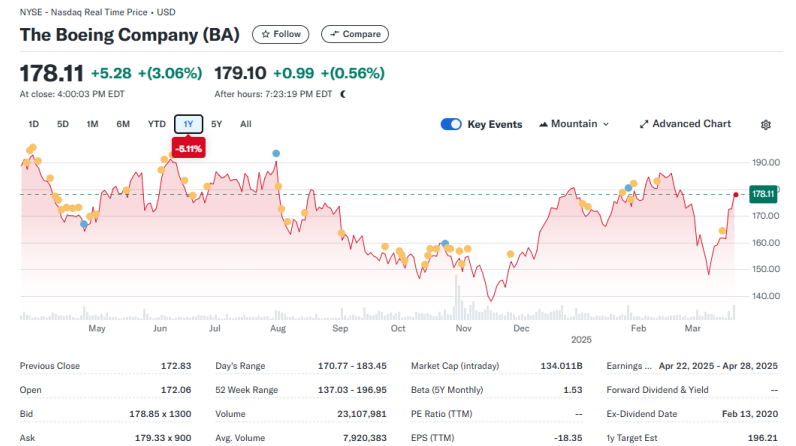
Task: Click the EPS (TTM) value -18.35
Action: [x=568, y=438]
